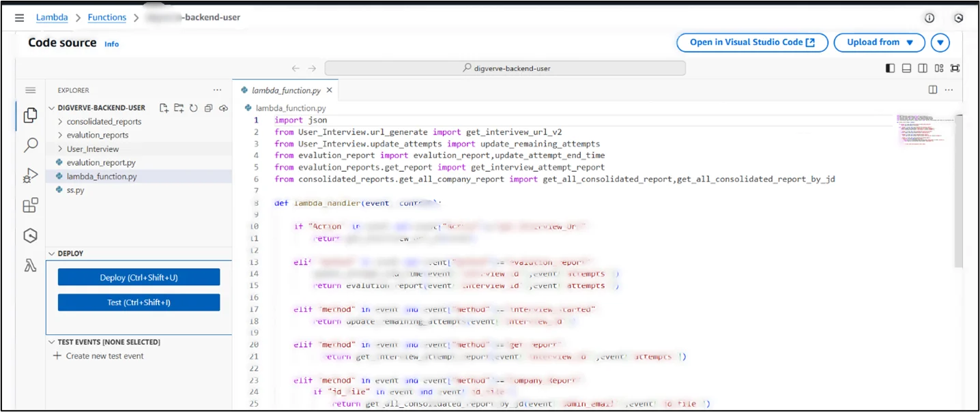Go back with the left arrow
Screen dimensions: 980x412
click(x=296, y=68)
